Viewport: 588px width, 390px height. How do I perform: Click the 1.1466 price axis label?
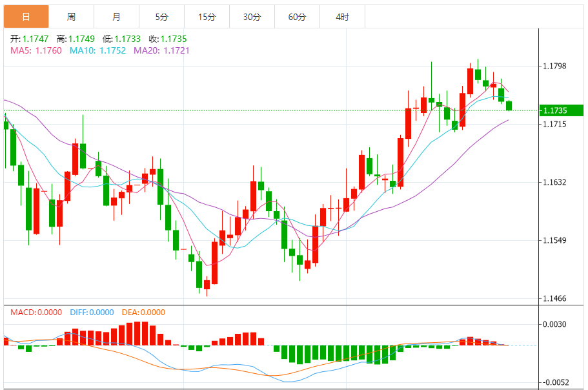click(554, 298)
